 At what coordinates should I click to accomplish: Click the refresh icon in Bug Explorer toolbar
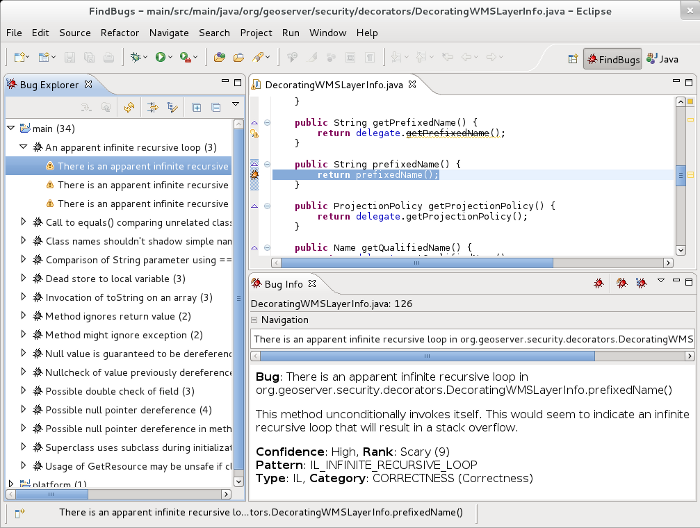pyautogui.click(x=129, y=108)
